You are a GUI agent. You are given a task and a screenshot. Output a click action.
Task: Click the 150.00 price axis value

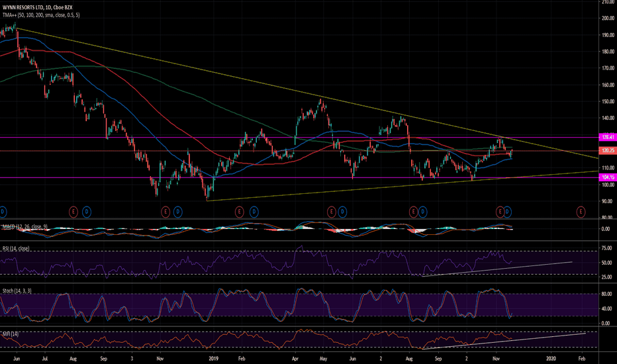click(608, 101)
